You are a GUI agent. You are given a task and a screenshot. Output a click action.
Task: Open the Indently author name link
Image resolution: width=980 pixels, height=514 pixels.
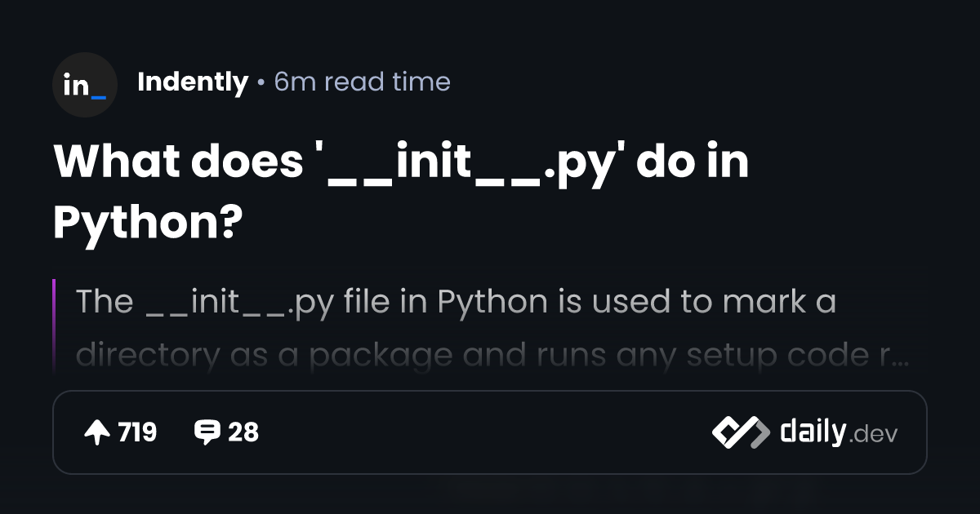pyautogui.click(x=193, y=82)
